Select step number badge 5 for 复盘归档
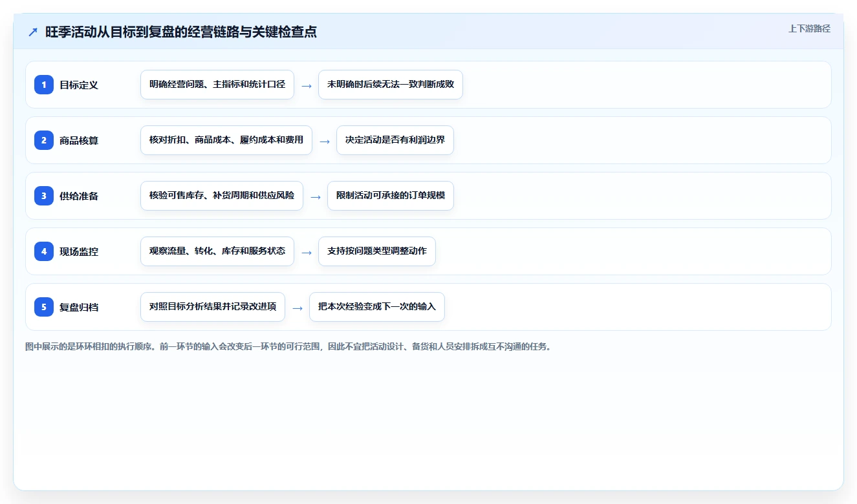This screenshot has height=504, width=857. (x=44, y=307)
